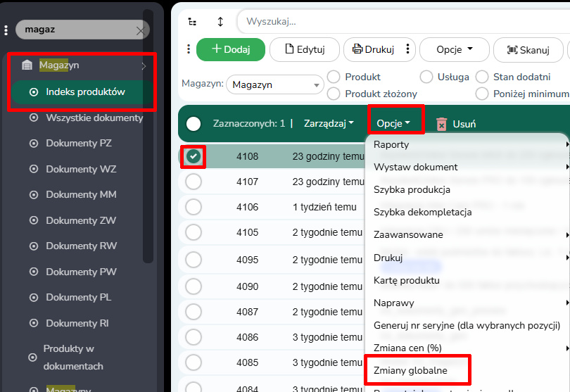Click bullet icon of Dokumenty ZW
This screenshot has width=570, height=392.
pyautogui.click(x=34, y=220)
